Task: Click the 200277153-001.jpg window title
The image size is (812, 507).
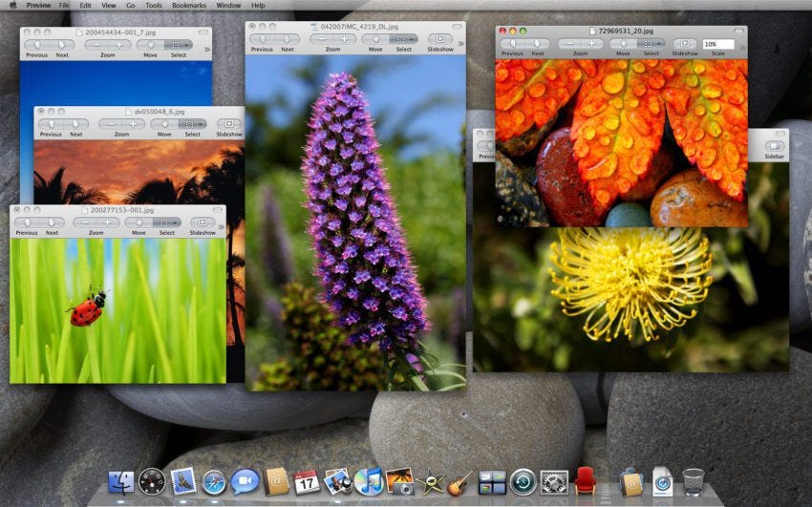Action: [x=122, y=210]
